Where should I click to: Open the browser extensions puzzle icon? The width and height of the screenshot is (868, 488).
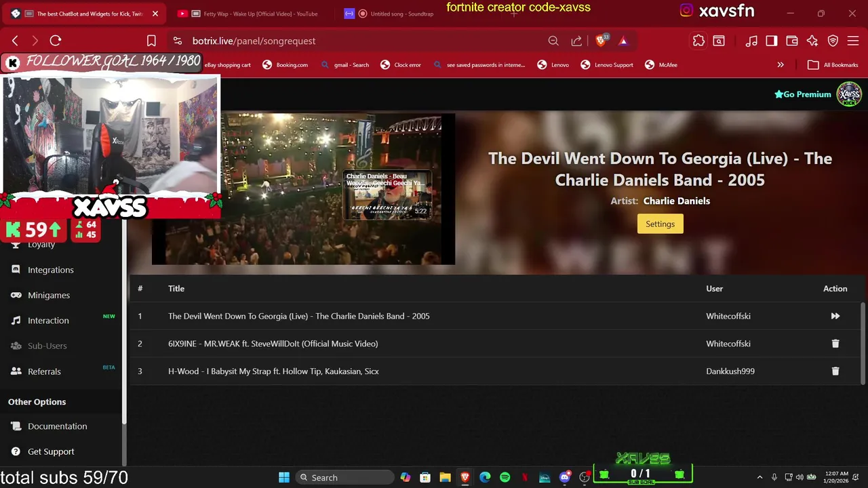coord(698,41)
